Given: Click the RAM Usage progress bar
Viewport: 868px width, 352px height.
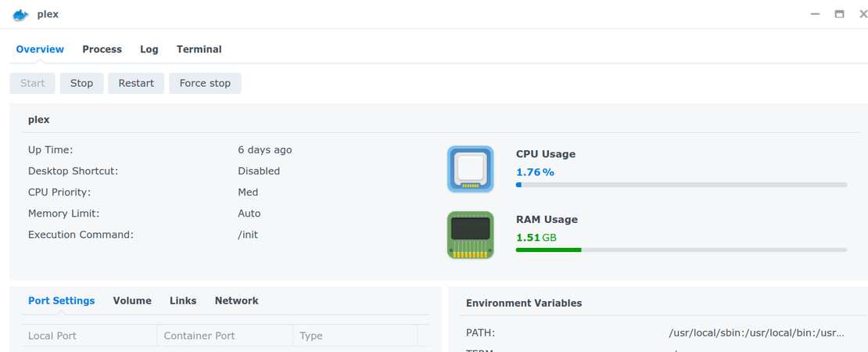Looking at the screenshot, I should click(x=681, y=250).
